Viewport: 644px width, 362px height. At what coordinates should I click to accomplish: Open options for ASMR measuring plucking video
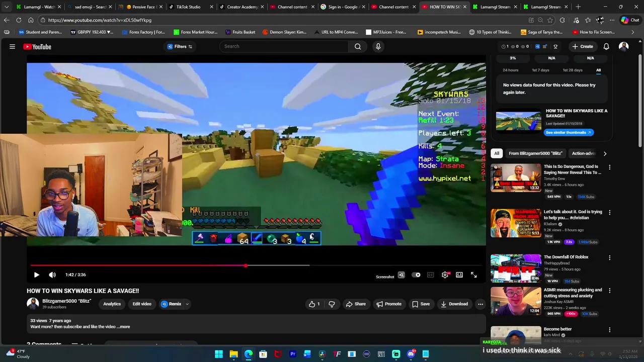(x=610, y=291)
